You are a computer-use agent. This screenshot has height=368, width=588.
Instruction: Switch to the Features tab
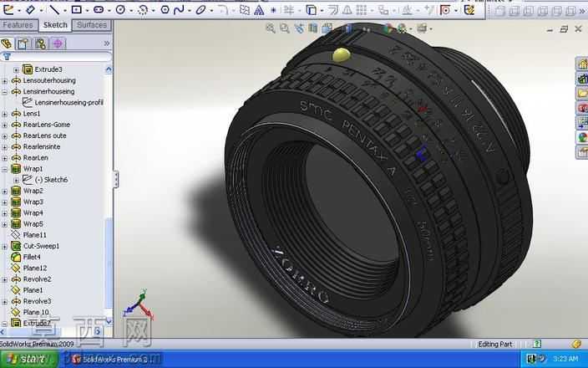pos(18,25)
